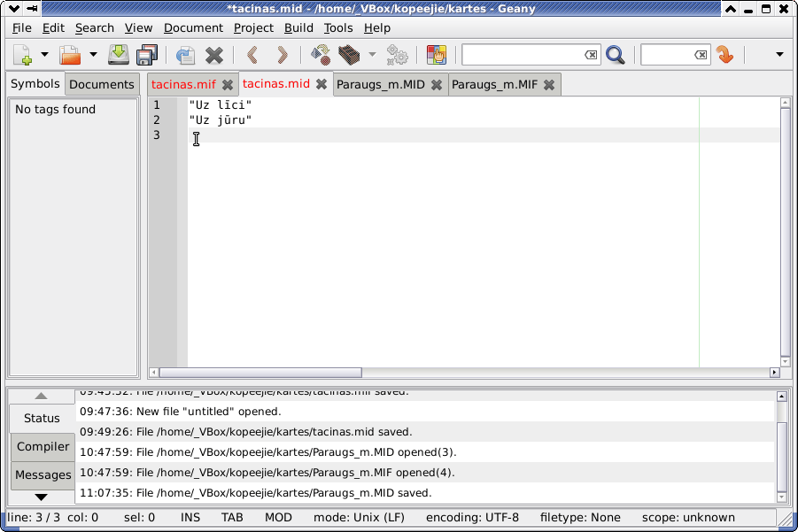The width and height of the screenshot is (798, 532).
Task: Select the tacinas.mid tab
Action: coord(275,83)
